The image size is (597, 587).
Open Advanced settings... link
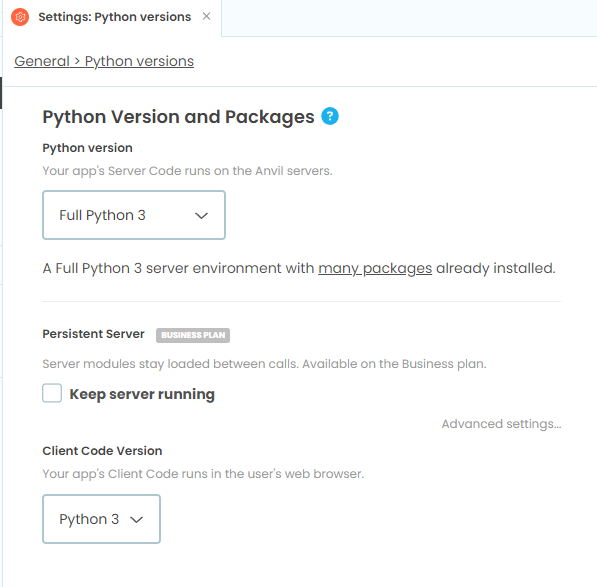click(501, 424)
